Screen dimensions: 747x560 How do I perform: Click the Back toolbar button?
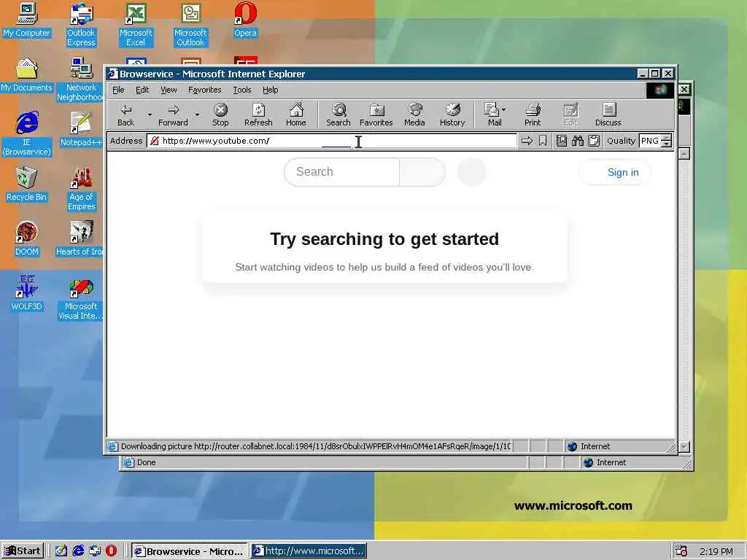pyautogui.click(x=125, y=115)
